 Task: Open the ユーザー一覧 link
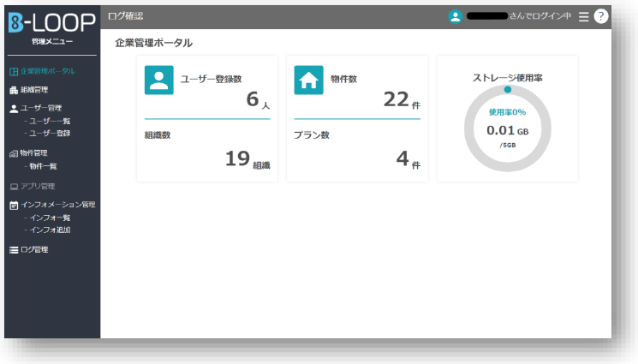(50, 121)
